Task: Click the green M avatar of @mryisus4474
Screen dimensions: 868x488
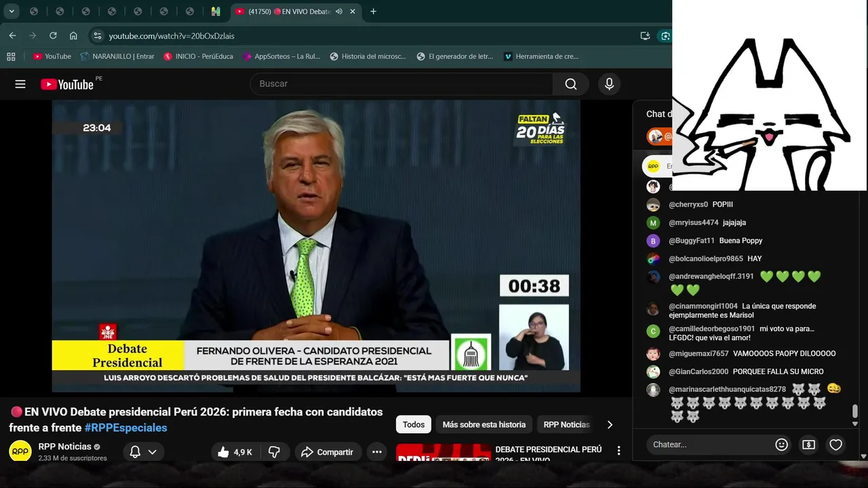Action: pos(653,222)
